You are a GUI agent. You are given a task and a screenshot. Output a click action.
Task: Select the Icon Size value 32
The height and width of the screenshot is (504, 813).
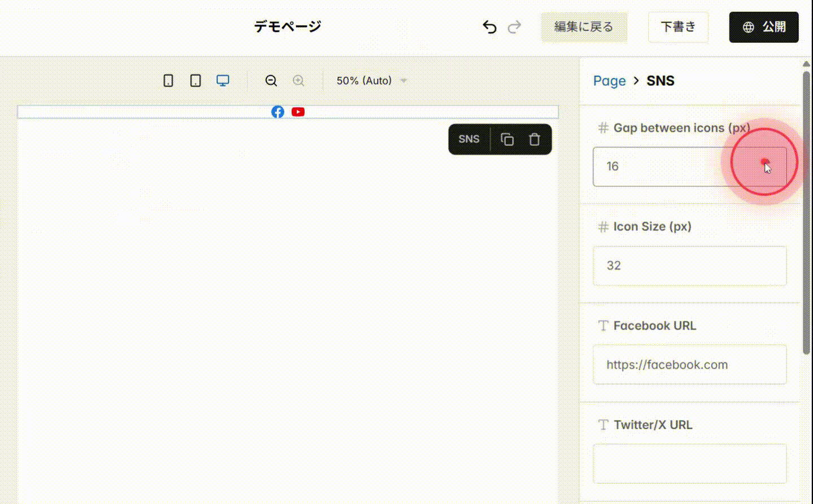pos(689,265)
